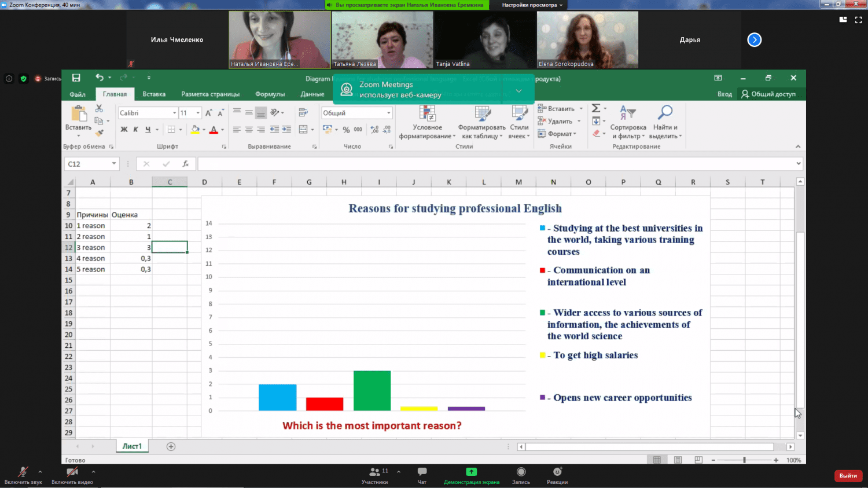Apply bold formatting with Ж button
The width and height of the screenshot is (868, 488).
(124, 130)
